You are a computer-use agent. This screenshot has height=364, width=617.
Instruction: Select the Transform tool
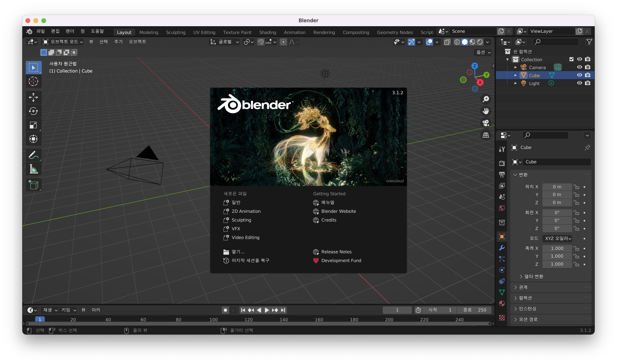click(x=33, y=139)
